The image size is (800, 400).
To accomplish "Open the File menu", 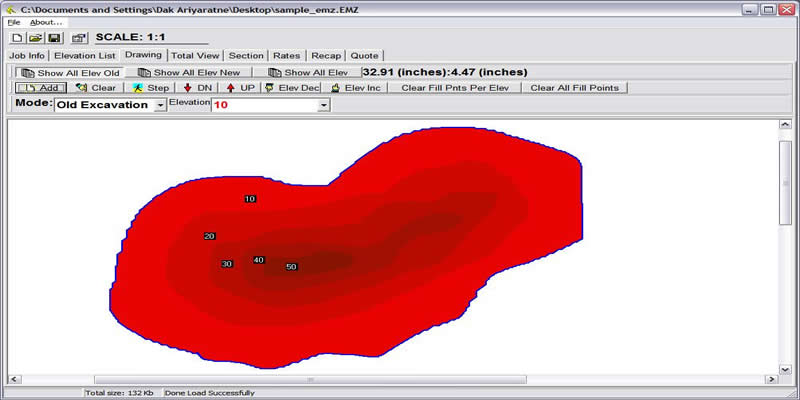I will point(14,22).
